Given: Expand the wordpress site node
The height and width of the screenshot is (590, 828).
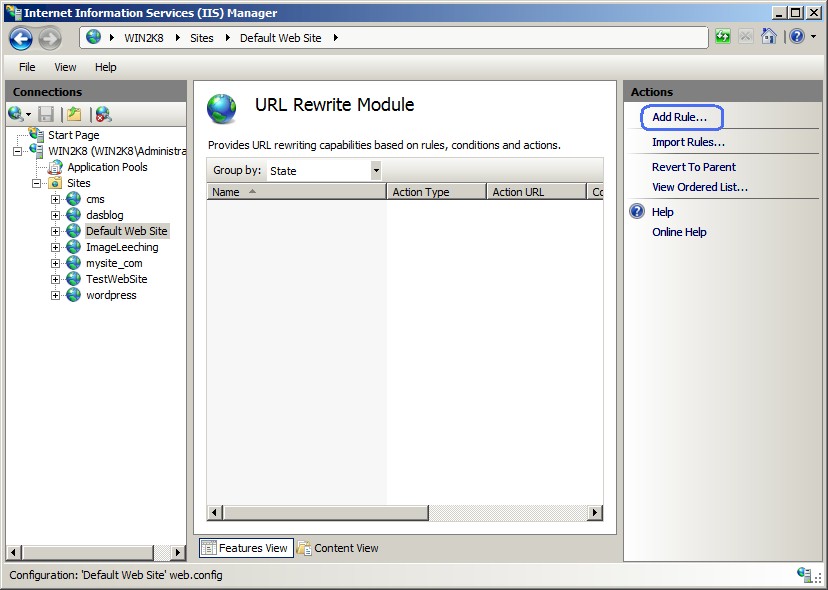Looking at the screenshot, I should (55, 295).
